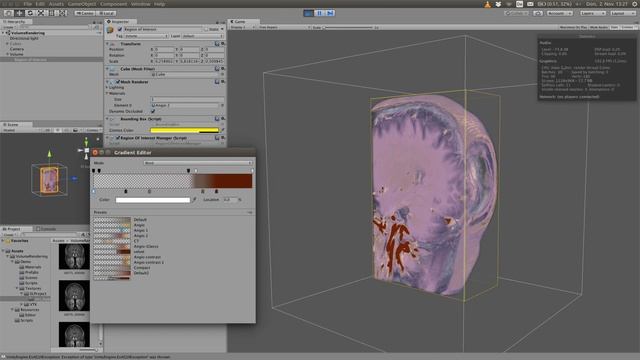This screenshot has width=640, height=360.
Task: Collapse the VolumeRendering scene in Hierarchy
Action: tap(3, 33)
